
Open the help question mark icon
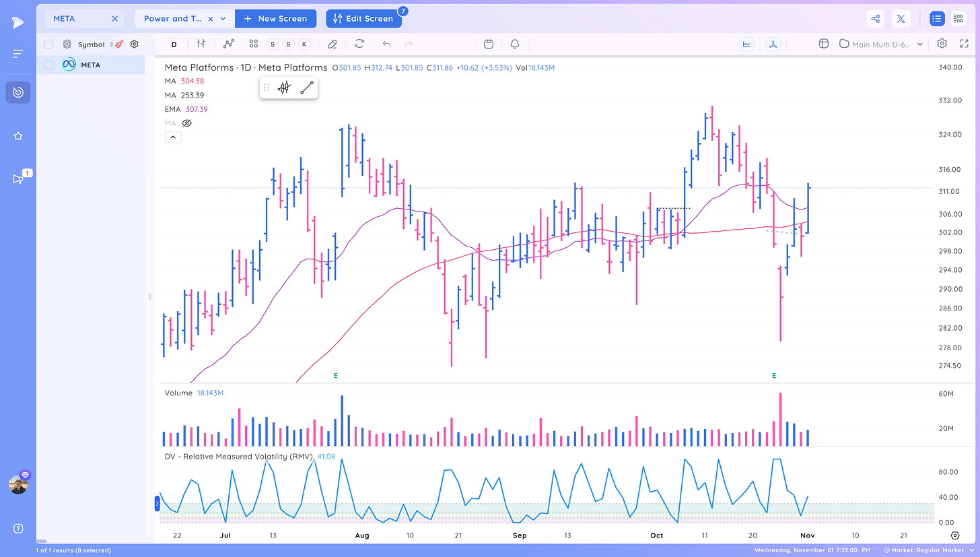coord(18,528)
